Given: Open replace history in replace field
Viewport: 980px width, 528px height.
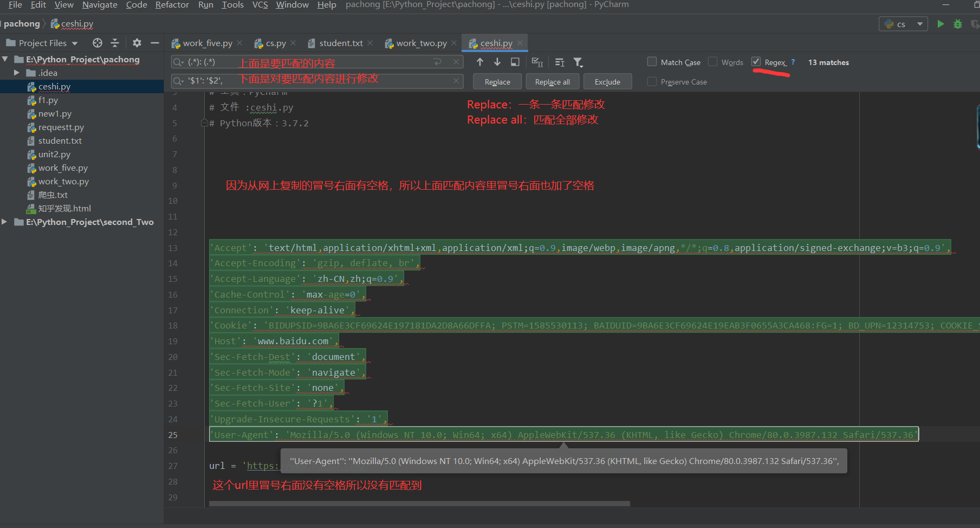Looking at the screenshot, I should pyautogui.click(x=178, y=81).
